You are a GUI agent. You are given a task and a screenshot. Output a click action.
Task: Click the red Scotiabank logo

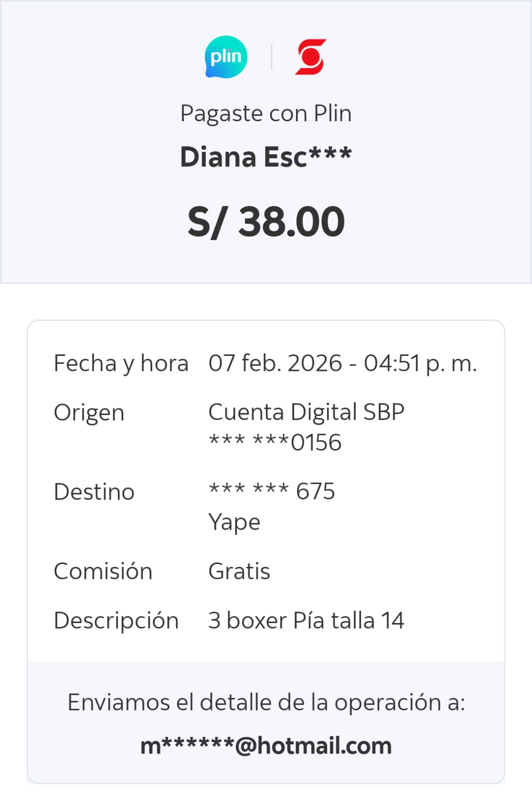click(x=311, y=57)
